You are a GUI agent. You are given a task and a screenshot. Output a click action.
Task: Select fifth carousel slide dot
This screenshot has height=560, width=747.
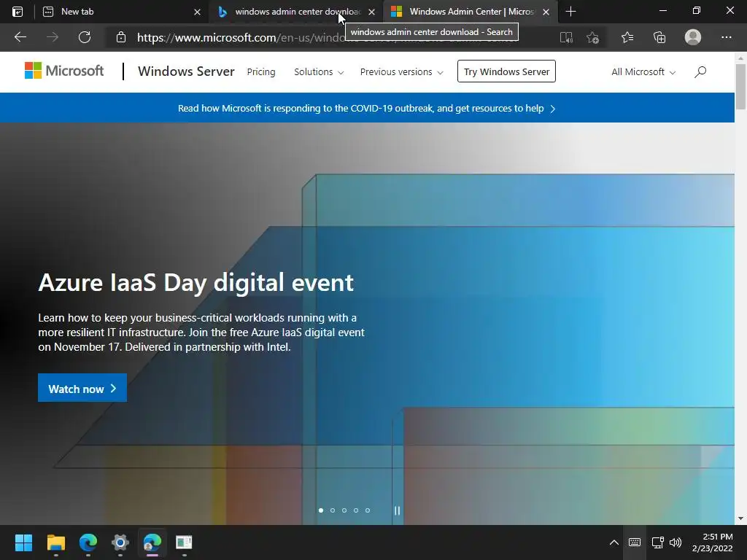coord(368,510)
